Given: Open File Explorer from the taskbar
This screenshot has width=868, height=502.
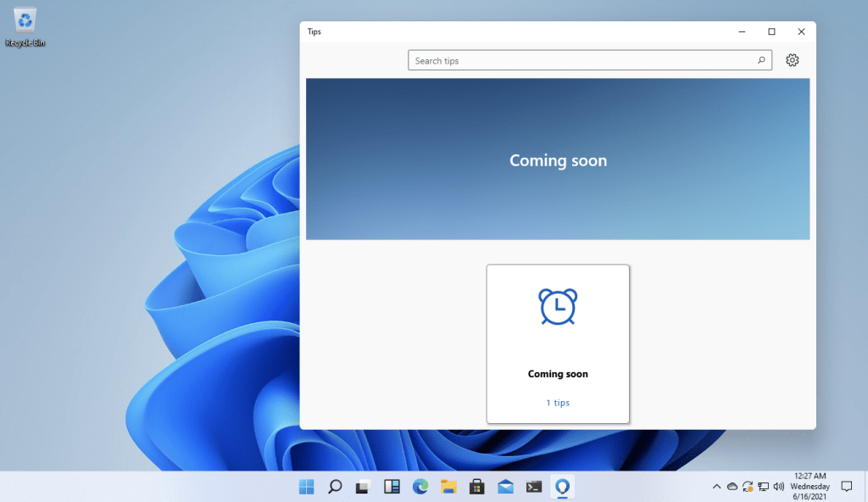Looking at the screenshot, I should (448, 486).
